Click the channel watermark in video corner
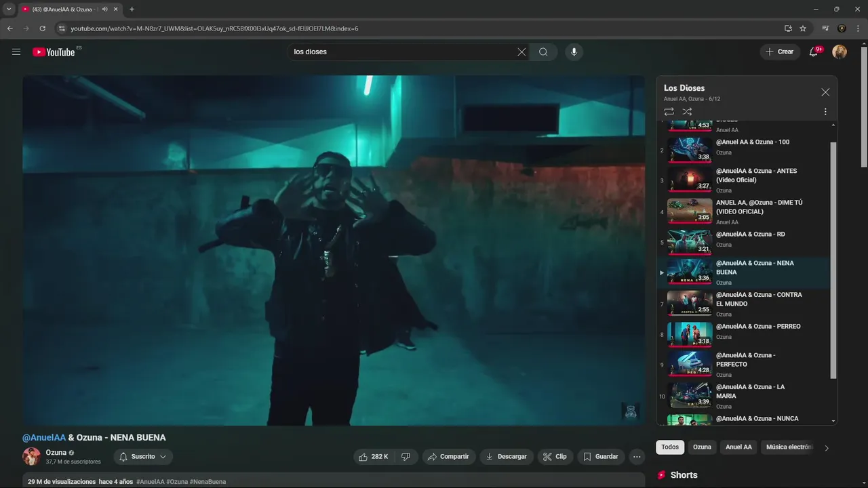This screenshot has width=868, height=488. 631,411
